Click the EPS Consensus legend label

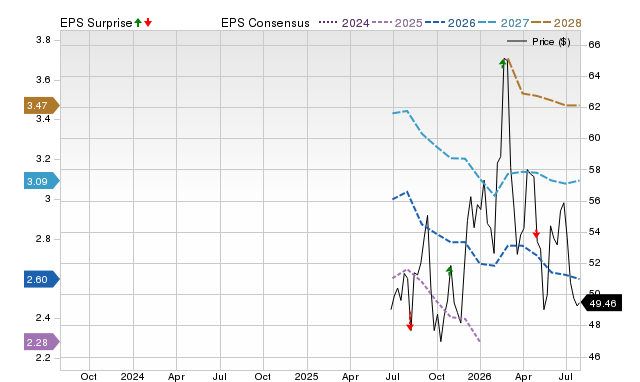click(265, 23)
